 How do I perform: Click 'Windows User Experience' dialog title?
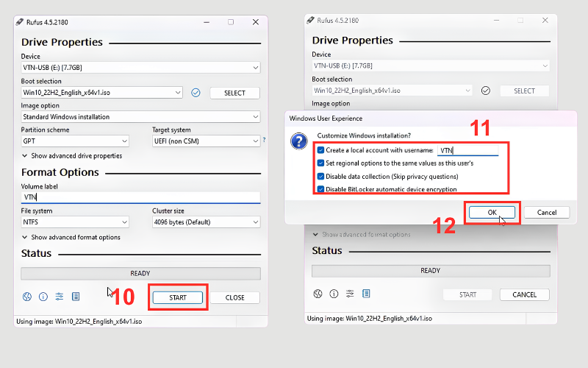point(326,118)
